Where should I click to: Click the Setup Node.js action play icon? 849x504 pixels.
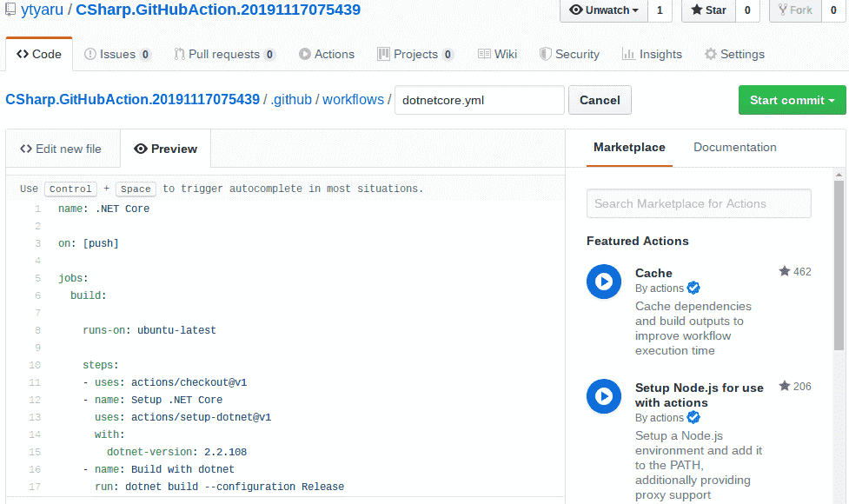click(604, 396)
